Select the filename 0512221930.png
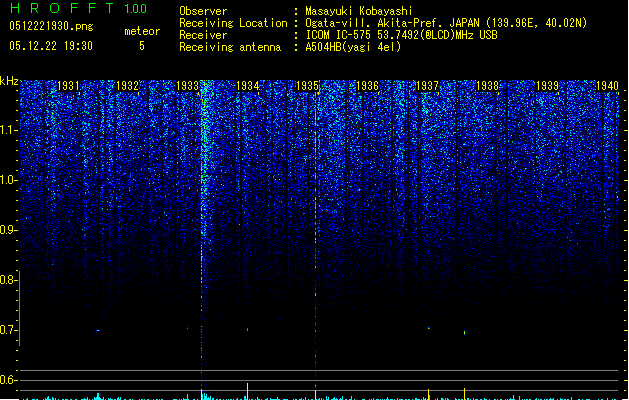Screen dimensions: 629x400 [x=51, y=26]
